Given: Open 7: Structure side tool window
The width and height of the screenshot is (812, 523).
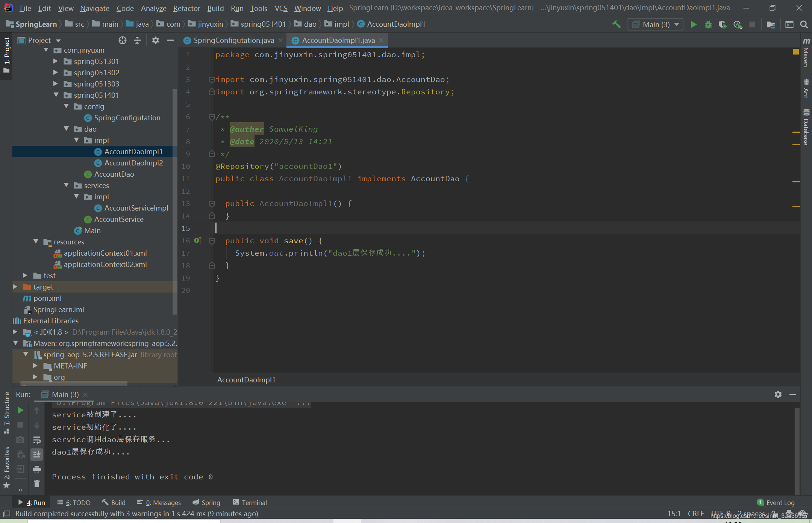Looking at the screenshot, I should pyautogui.click(x=6, y=412).
